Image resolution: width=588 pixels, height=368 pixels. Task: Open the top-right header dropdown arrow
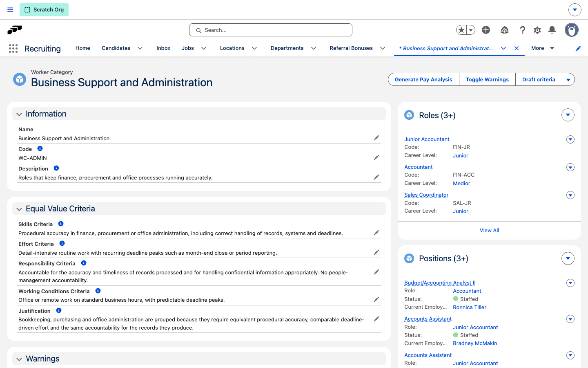pyautogui.click(x=575, y=9)
